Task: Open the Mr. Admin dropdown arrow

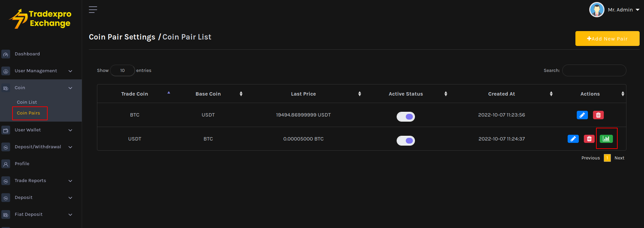Action: click(x=638, y=10)
